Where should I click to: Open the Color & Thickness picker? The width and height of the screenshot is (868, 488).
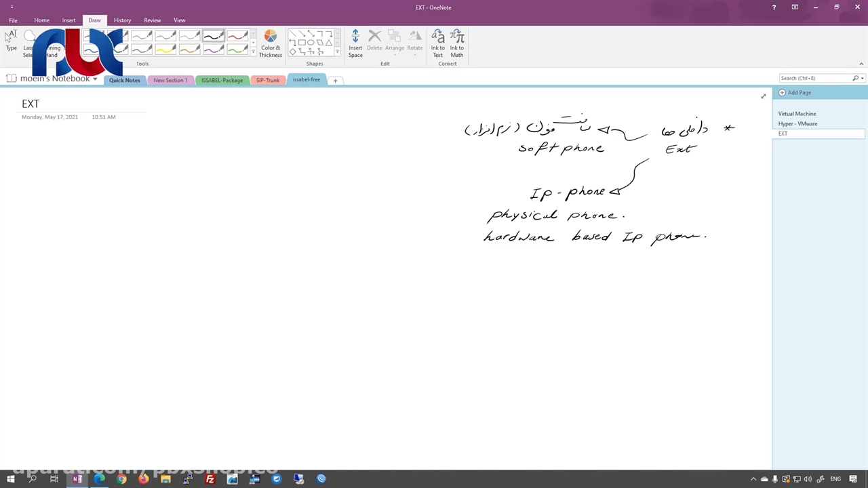point(270,43)
